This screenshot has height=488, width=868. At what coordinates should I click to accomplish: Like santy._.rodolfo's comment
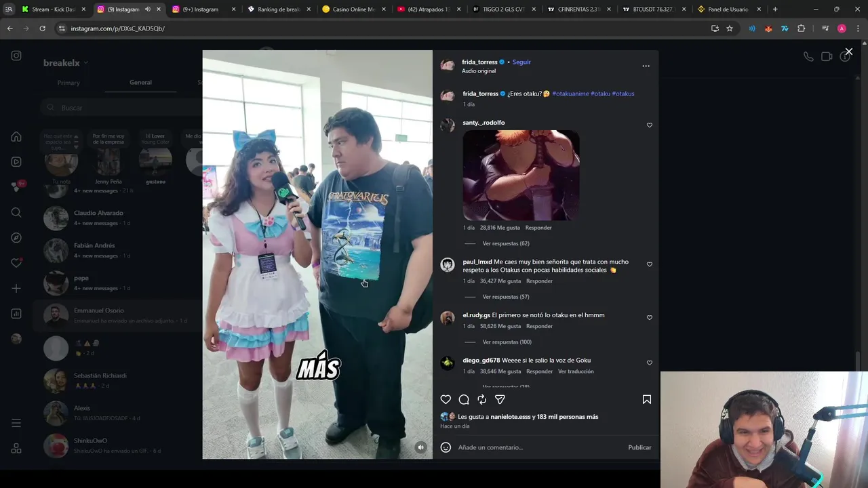pos(649,125)
